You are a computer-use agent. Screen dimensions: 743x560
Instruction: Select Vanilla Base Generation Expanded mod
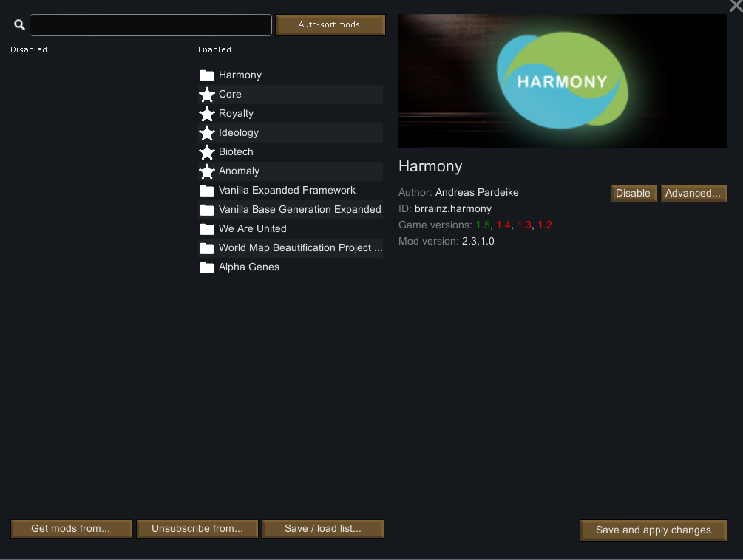click(x=299, y=210)
